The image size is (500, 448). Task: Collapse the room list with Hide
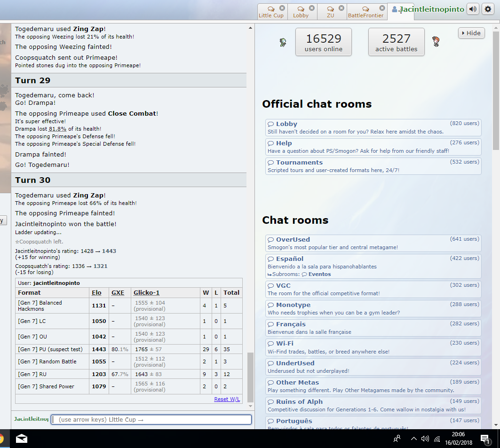(471, 33)
